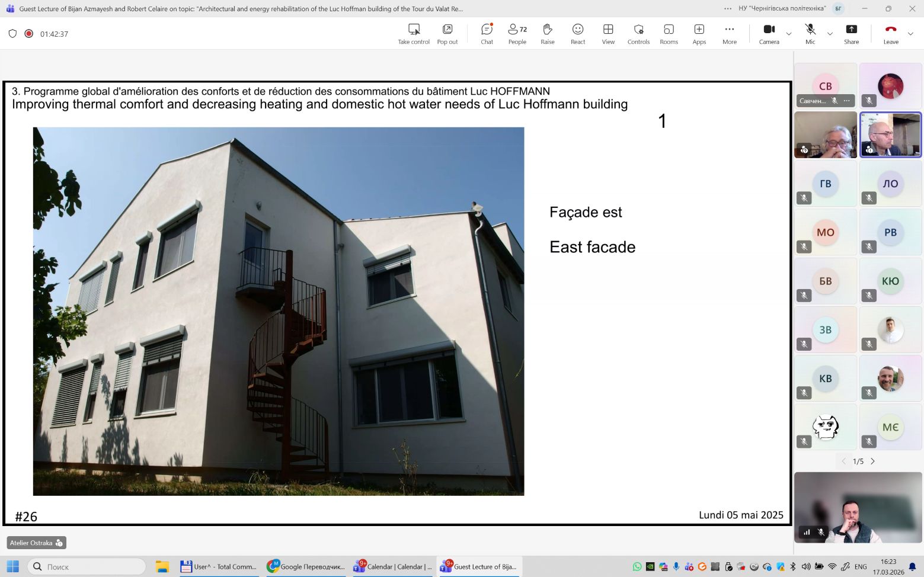Expand camera options dropdown arrow

tap(789, 34)
